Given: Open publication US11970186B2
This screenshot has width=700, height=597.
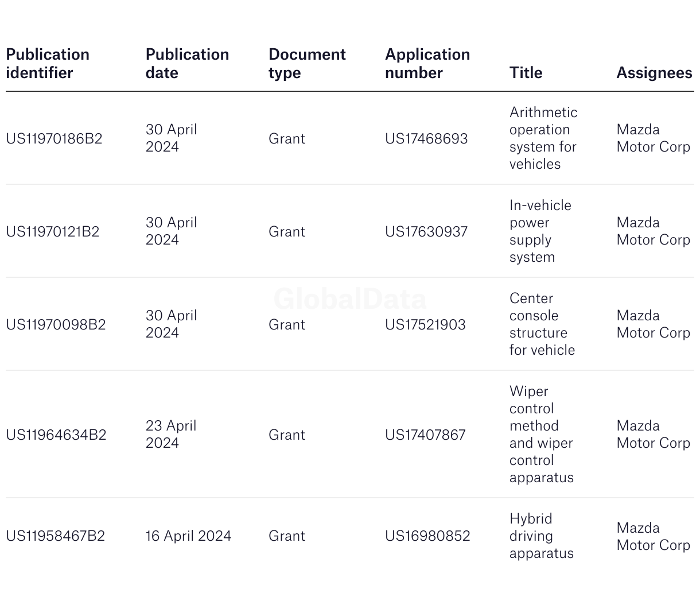Looking at the screenshot, I should coord(54,138).
